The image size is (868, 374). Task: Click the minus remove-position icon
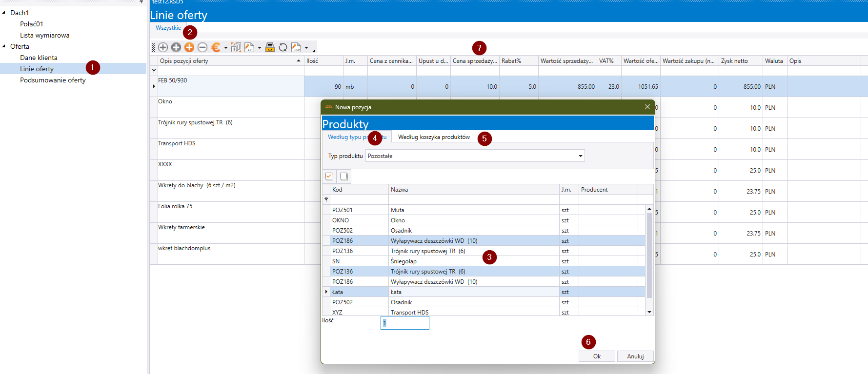pyautogui.click(x=202, y=47)
